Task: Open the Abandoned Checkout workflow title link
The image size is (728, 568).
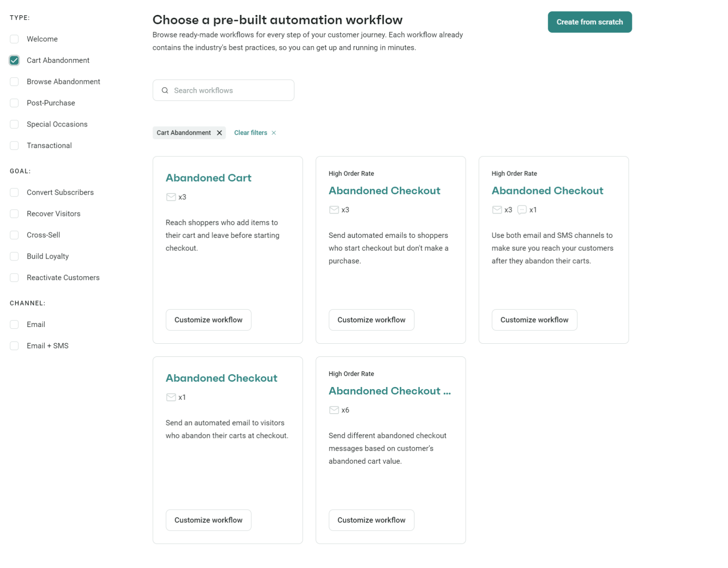Action: click(385, 190)
